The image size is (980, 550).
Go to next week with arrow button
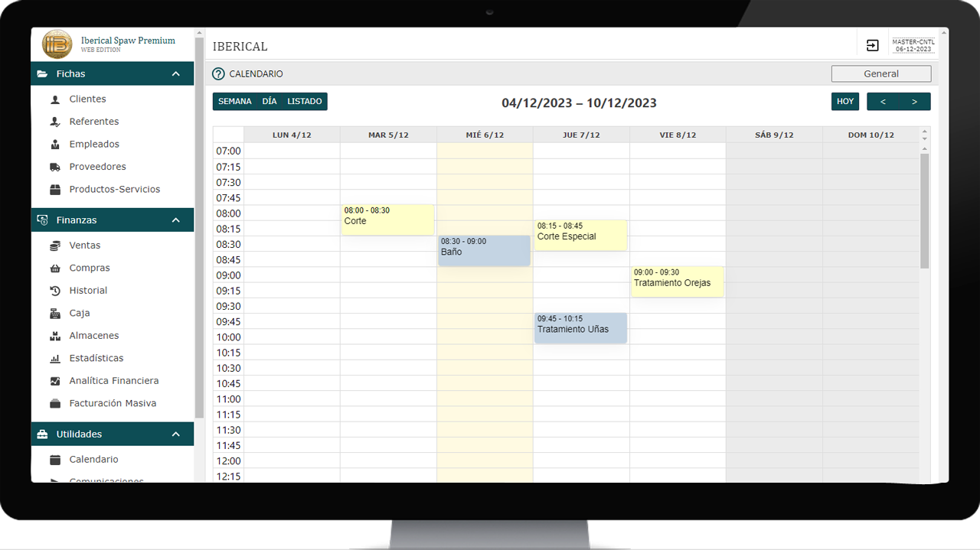click(914, 102)
